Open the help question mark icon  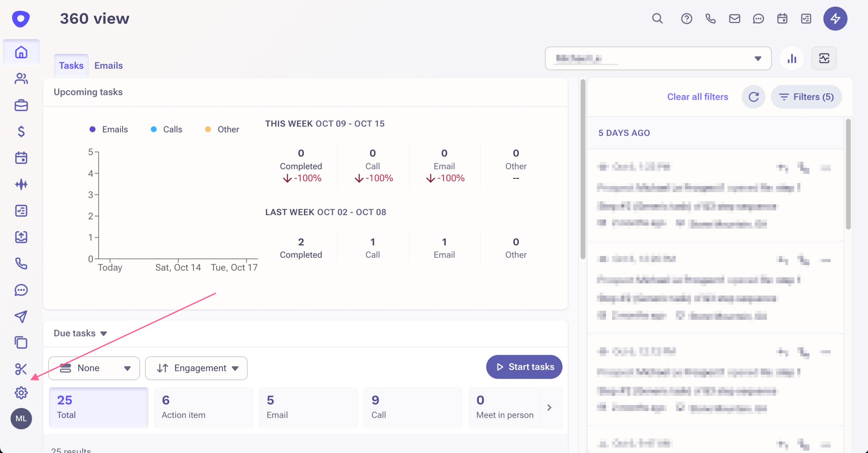(686, 19)
